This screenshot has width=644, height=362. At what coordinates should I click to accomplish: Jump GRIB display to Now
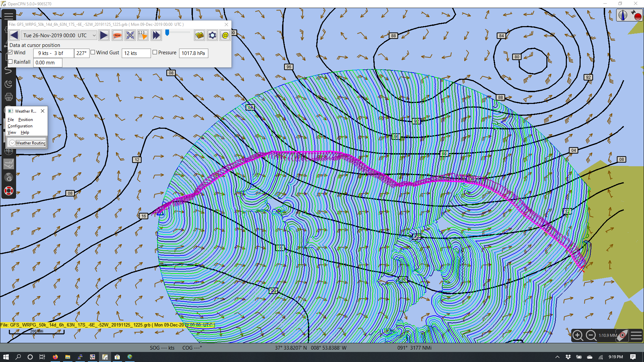coord(117,35)
